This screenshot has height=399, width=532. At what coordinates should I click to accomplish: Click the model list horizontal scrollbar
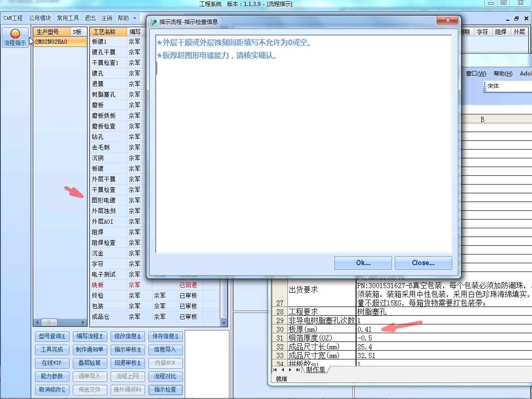click(x=60, y=322)
